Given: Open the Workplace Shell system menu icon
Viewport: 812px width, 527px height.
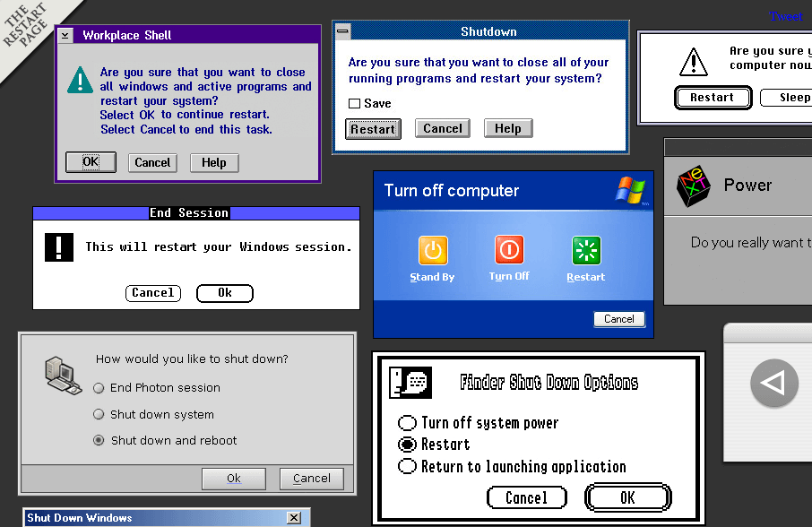Looking at the screenshot, I should point(65,35).
